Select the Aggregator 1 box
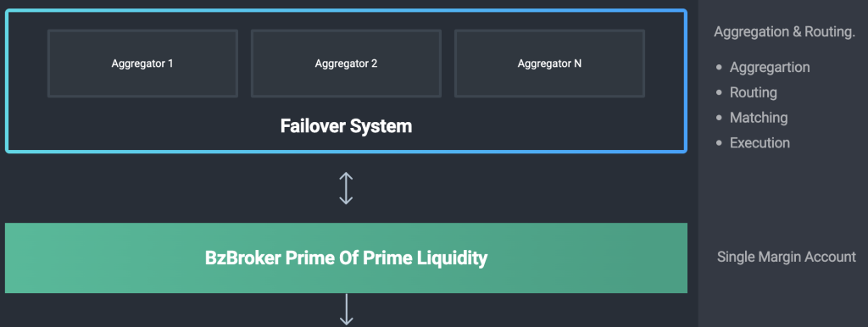This screenshot has height=327, width=868. click(x=142, y=64)
